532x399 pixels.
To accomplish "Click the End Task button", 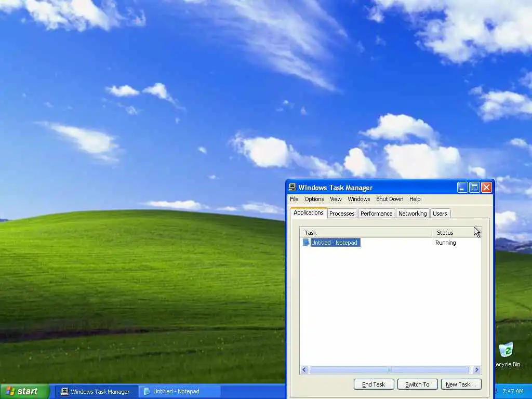I will pyautogui.click(x=374, y=384).
